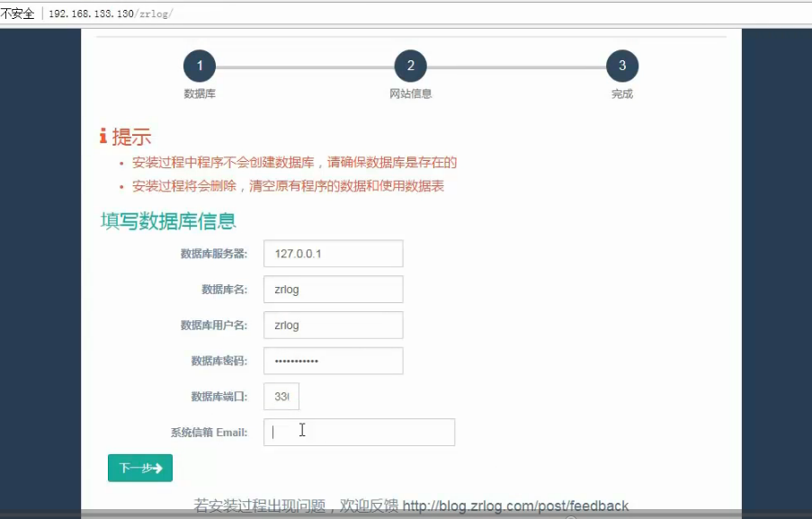This screenshot has width=812, height=519.
Task: Click the 网站信息 step label
Action: [x=411, y=94]
